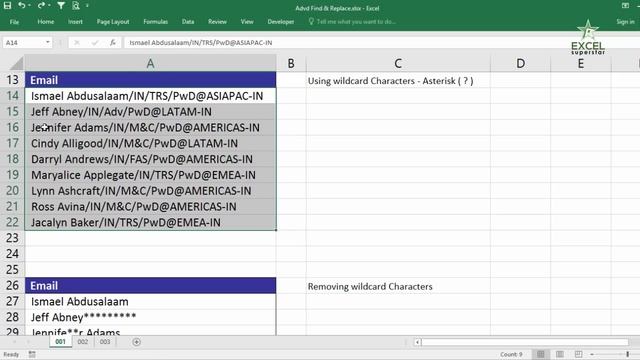The image size is (640, 360).
Task: Click the Insert Function fx icon
Action: 113,42
